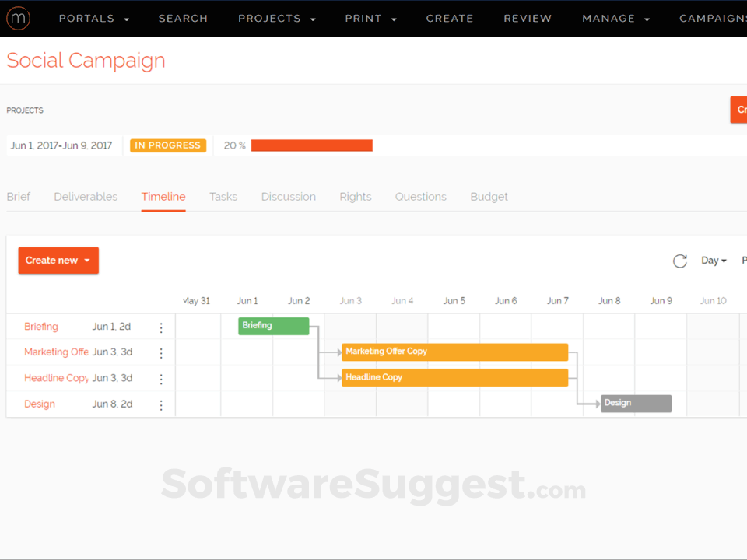The width and height of the screenshot is (747, 560).
Task: Click the Create new button
Action: (52, 260)
